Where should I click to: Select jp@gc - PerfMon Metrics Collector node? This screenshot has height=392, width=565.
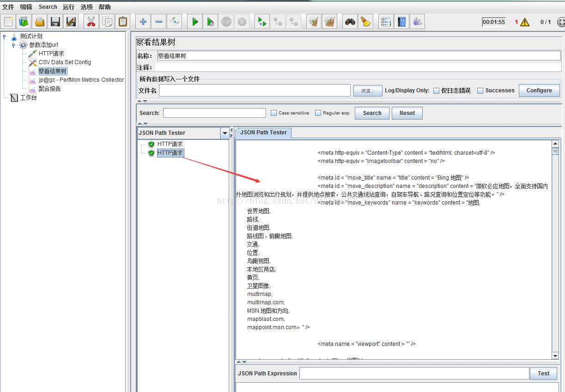coord(81,80)
